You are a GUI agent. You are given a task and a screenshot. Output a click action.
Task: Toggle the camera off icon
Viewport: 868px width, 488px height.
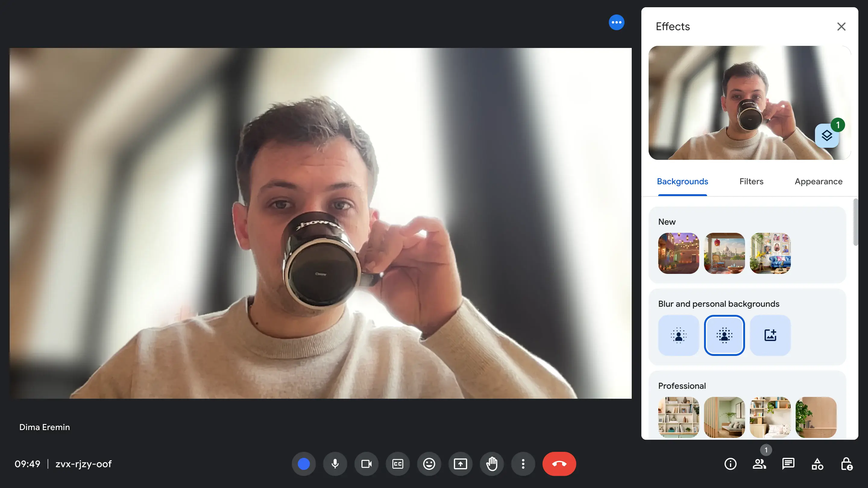coord(366,464)
